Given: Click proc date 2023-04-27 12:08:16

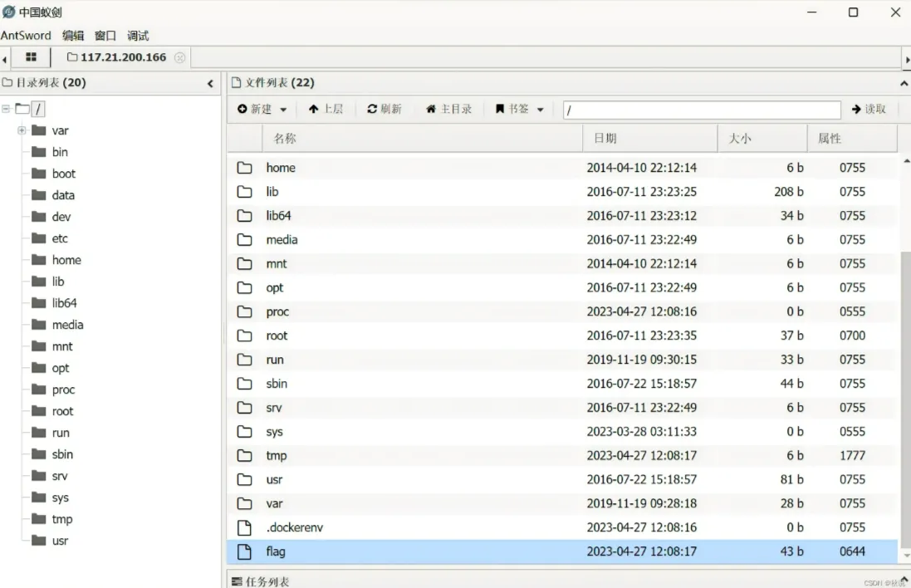Looking at the screenshot, I should [641, 311].
